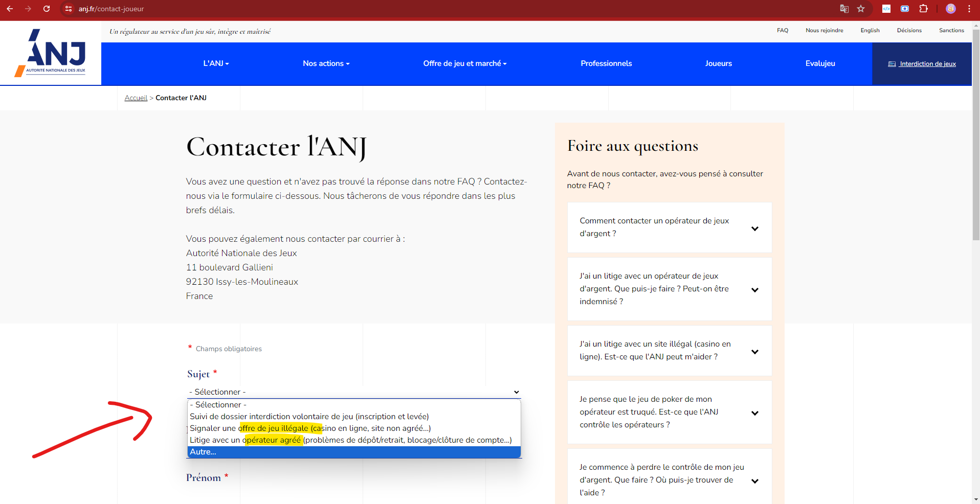The width and height of the screenshot is (980, 504).
Task: Click Nous rejoindre link
Action: pyautogui.click(x=824, y=30)
